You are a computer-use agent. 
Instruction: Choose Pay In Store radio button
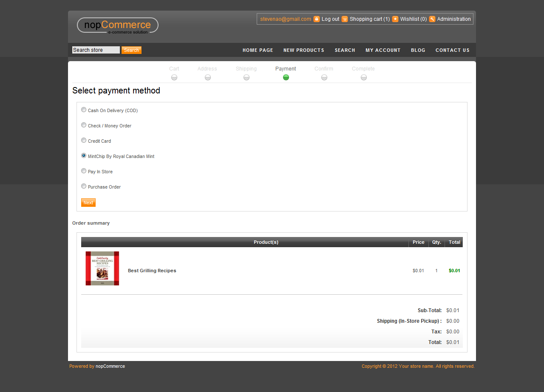tap(84, 171)
